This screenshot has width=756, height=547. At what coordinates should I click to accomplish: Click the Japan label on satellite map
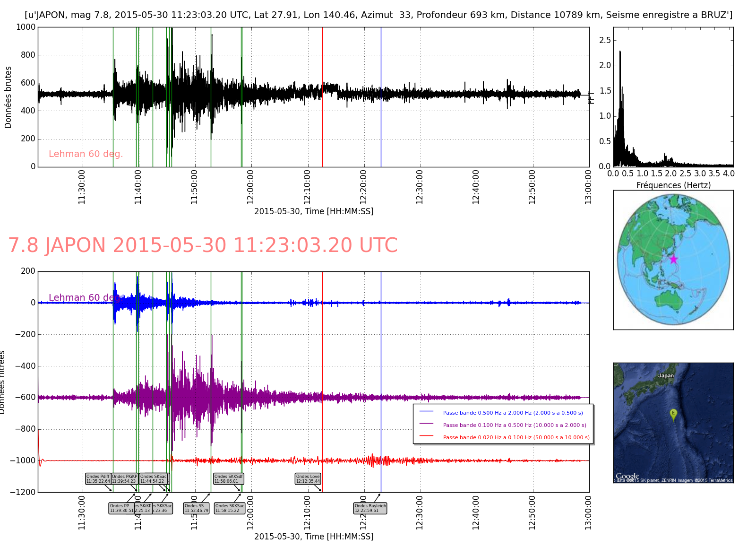tap(666, 376)
